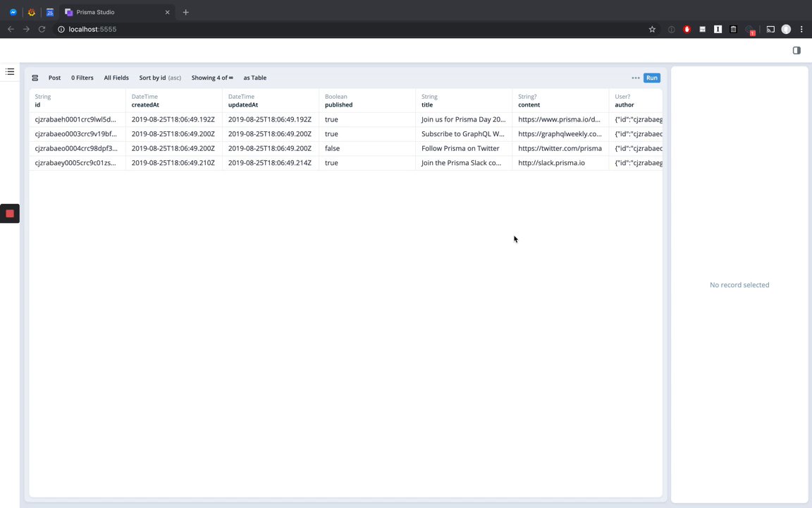Screen dimensions: 812x508
Task: Toggle the side panel icon at top right
Action: pos(796,50)
